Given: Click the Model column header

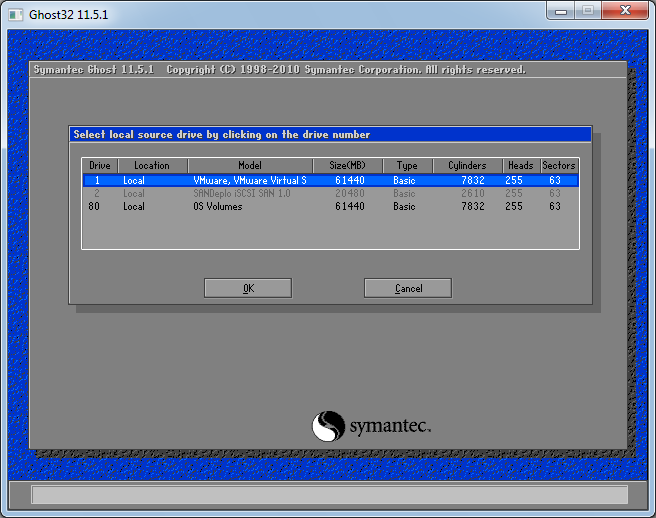Looking at the screenshot, I should tap(250, 165).
